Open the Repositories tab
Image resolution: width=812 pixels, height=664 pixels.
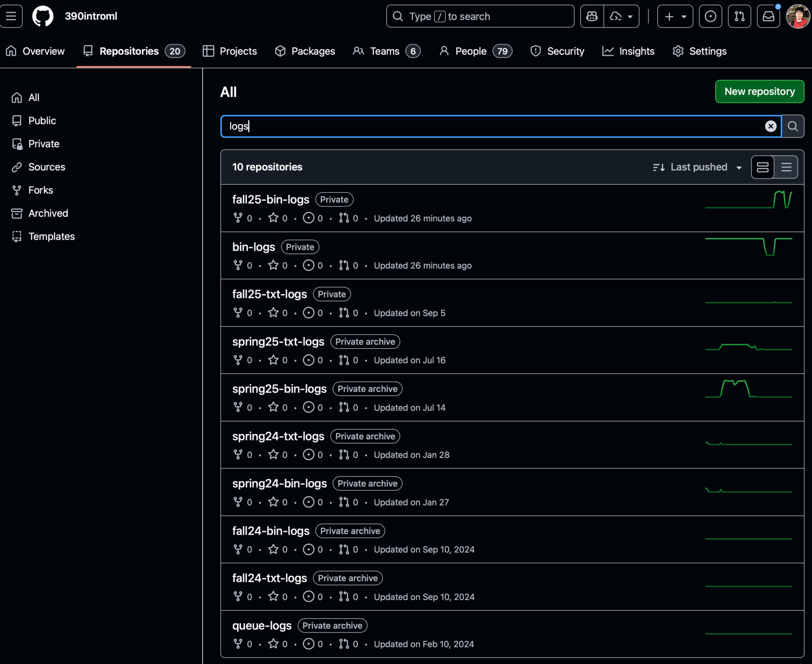tap(134, 51)
